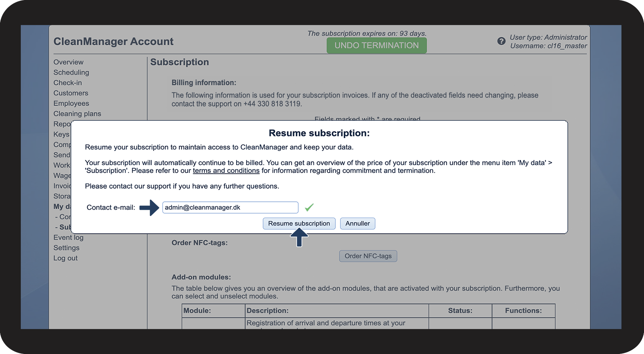This screenshot has width=644, height=354.
Task: Click the Description column header
Action: [x=268, y=311]
